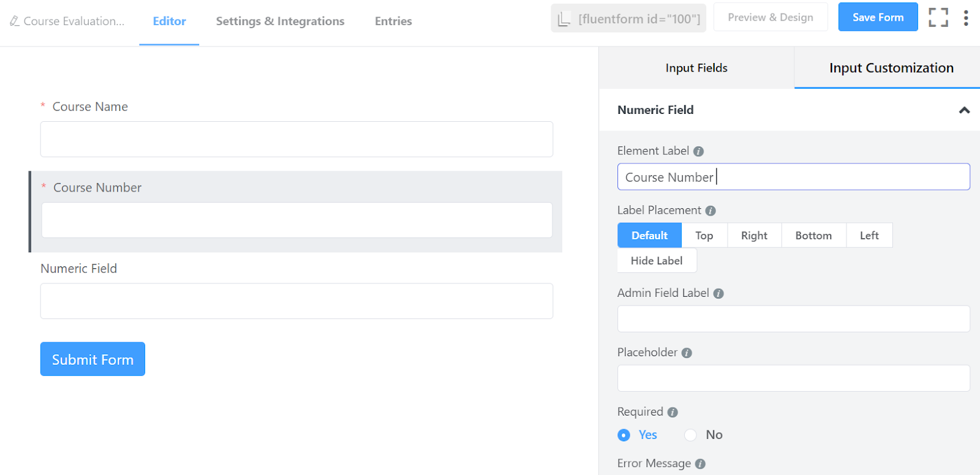The height and width of the screenshot is (475, 980).
Task: Collapse the Numeric Field section chevron
Action: coord(964,110)
